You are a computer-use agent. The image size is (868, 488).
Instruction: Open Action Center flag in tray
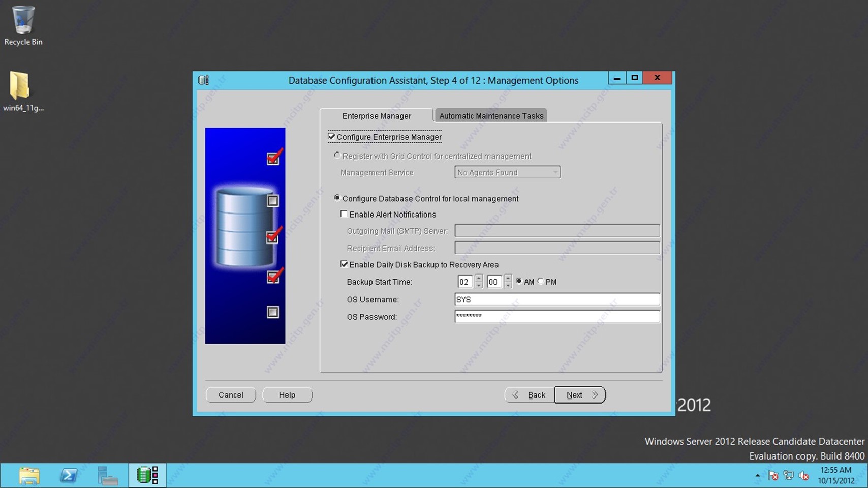coord(773,476)
